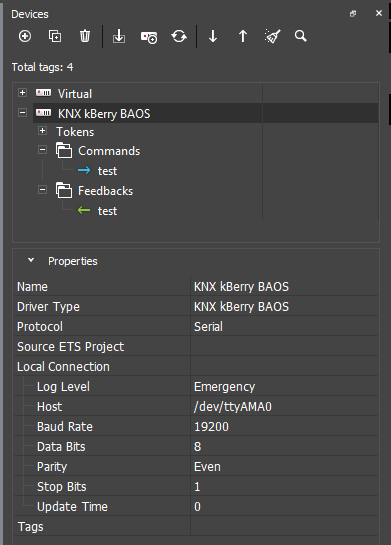Click the Properties section header label
This screenshot has height=545, width=391.
coord(73,261)
